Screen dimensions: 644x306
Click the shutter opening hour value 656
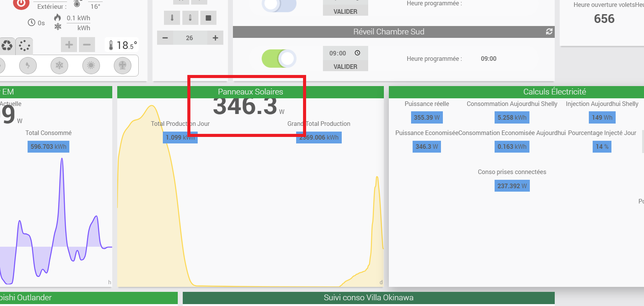604,19
